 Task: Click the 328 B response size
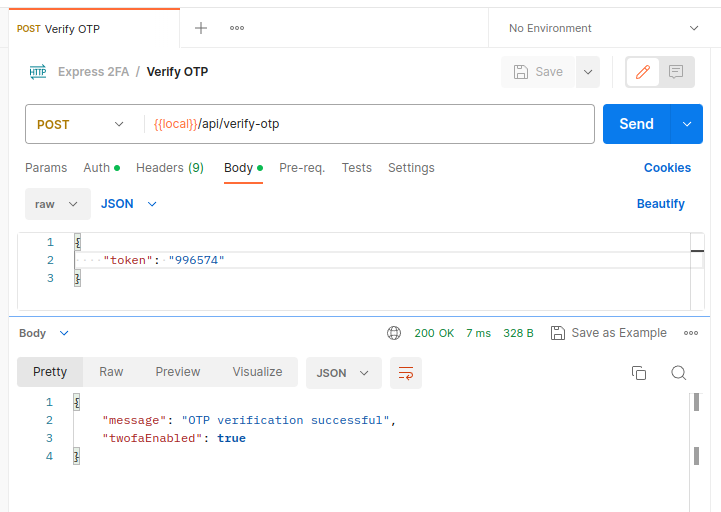[x=518, y=333]
